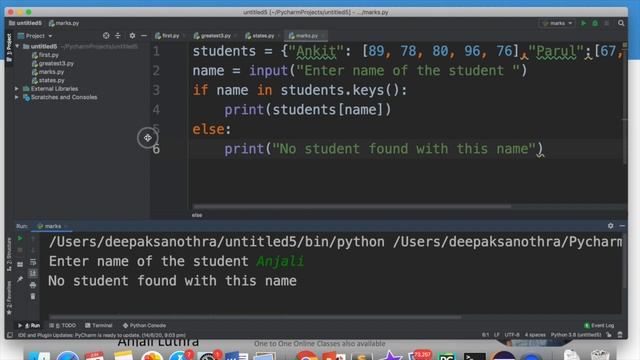The image size is (640, 360).
Task: Expand External Libraries node
Action: (17, 89)
